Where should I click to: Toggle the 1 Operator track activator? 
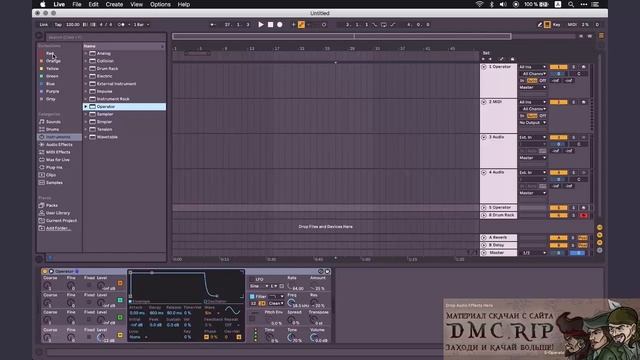click(558, 67)
